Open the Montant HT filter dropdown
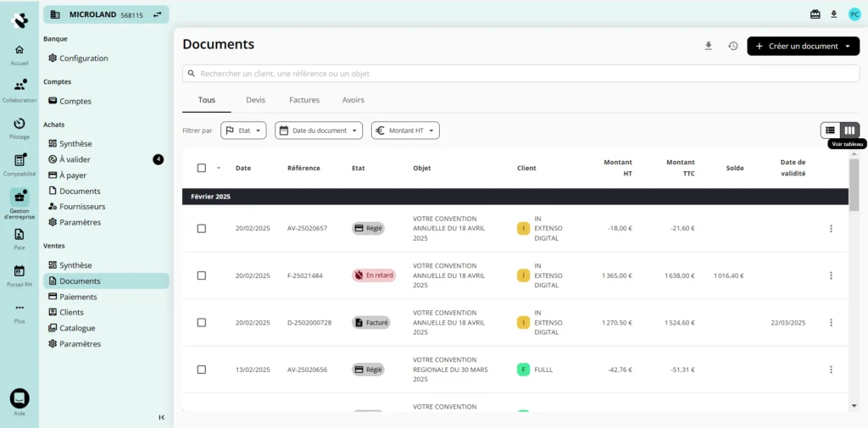Viewport: 868px width, 428px height. (x=405, y=131)
